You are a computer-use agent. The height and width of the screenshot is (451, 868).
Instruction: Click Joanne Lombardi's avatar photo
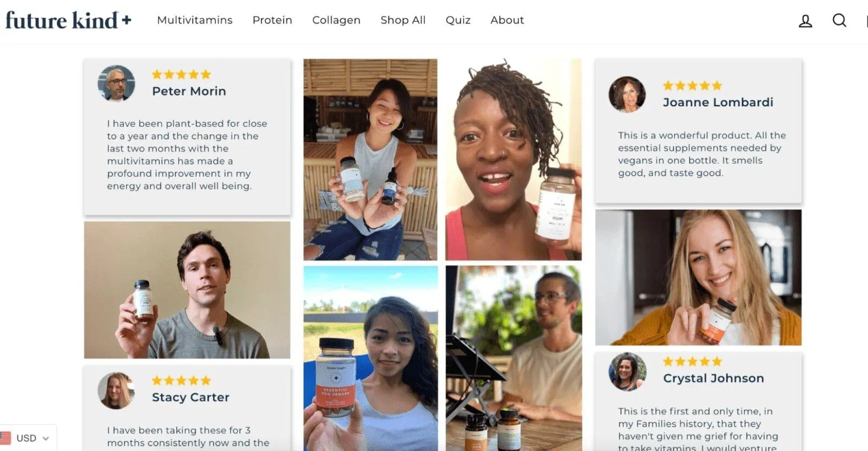[627, 94]
